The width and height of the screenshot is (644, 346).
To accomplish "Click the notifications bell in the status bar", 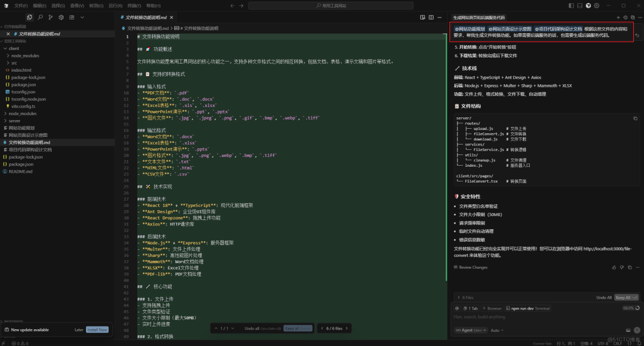I will [x=640, y=343].
